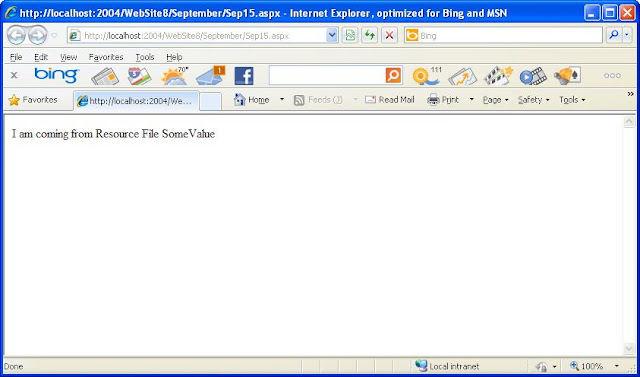640x377 pixels.
Task: Open the Help menu
Action: pyautogui.click(x=174, y=57)
